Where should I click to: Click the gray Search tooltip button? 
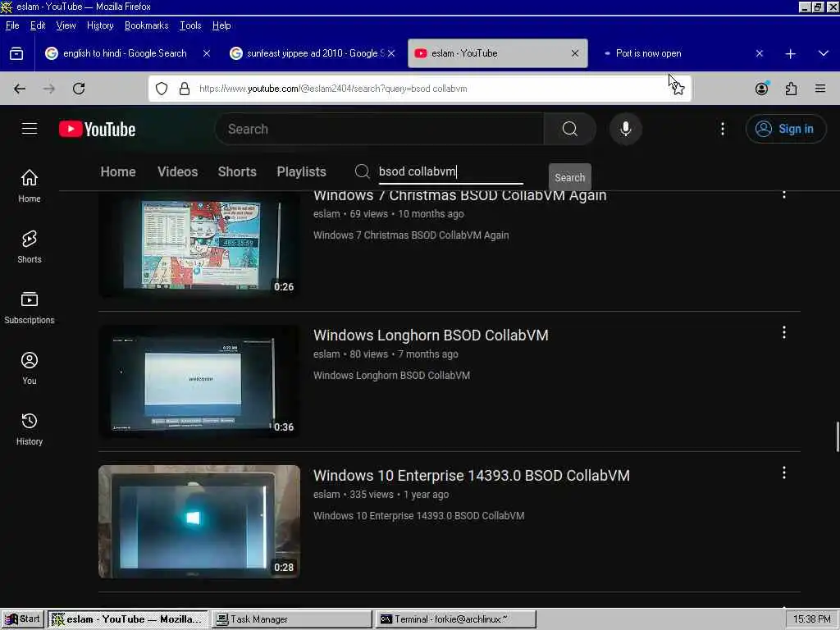pyautogui.click(x=569, y=177)
